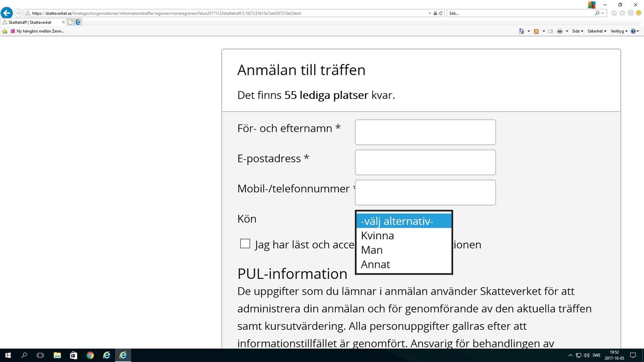644x362 pixels.
Task: Click the address bar URL
Action: point(167,13)
